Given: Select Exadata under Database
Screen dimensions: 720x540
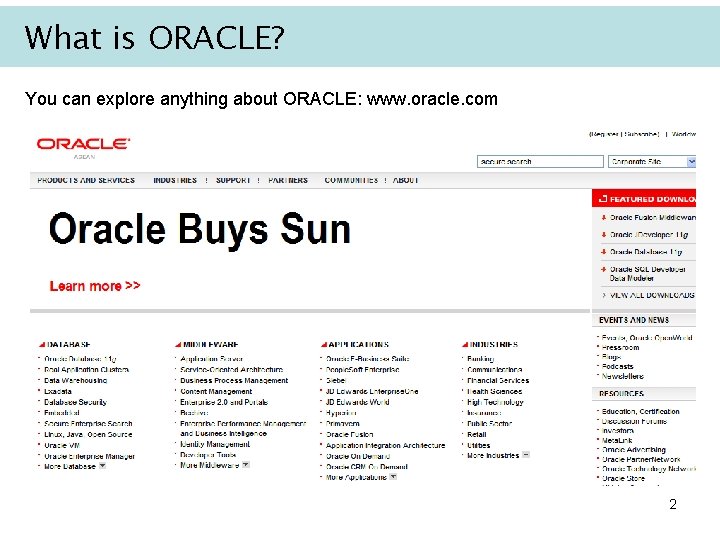Looking at the screenshot, I should [58, 391].
